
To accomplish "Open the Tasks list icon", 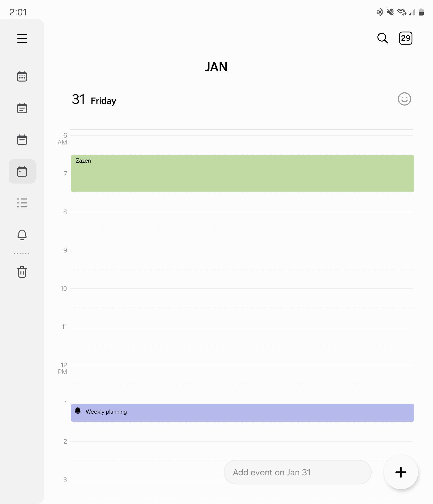I will click(x=22, y=203).
